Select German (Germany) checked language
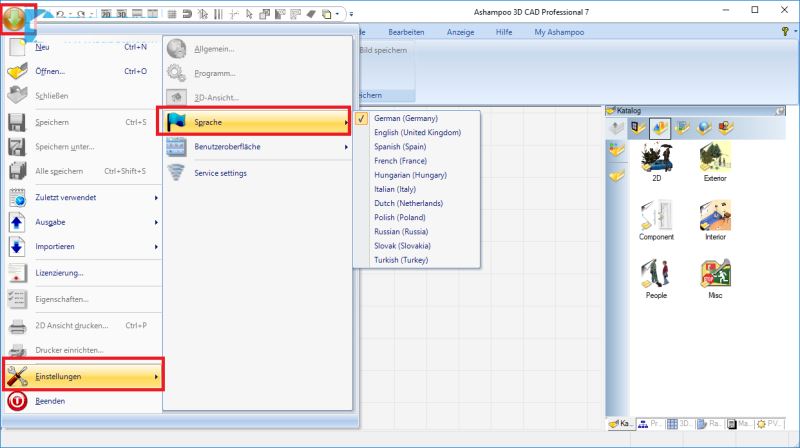 click(x=417, y=118)
